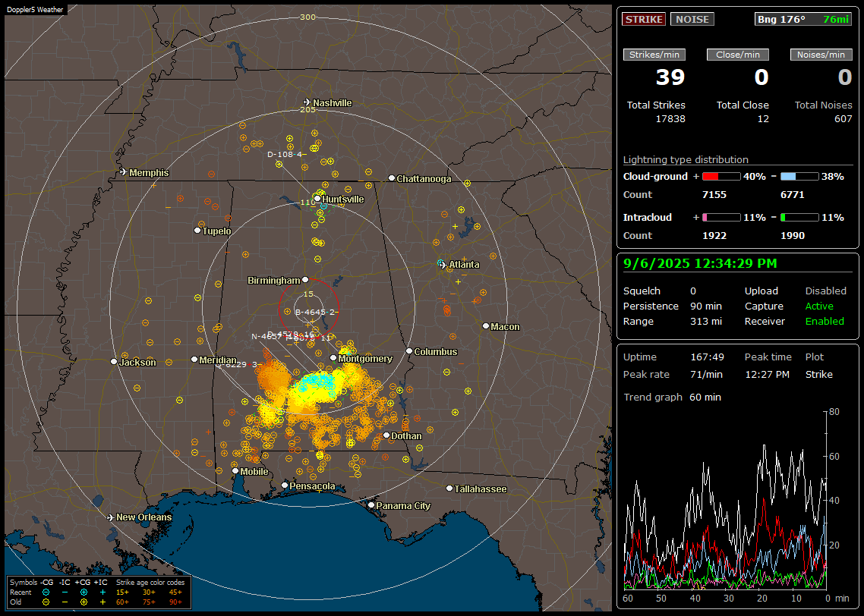Click the 15+ strike age color code

(x=122, y=592)
